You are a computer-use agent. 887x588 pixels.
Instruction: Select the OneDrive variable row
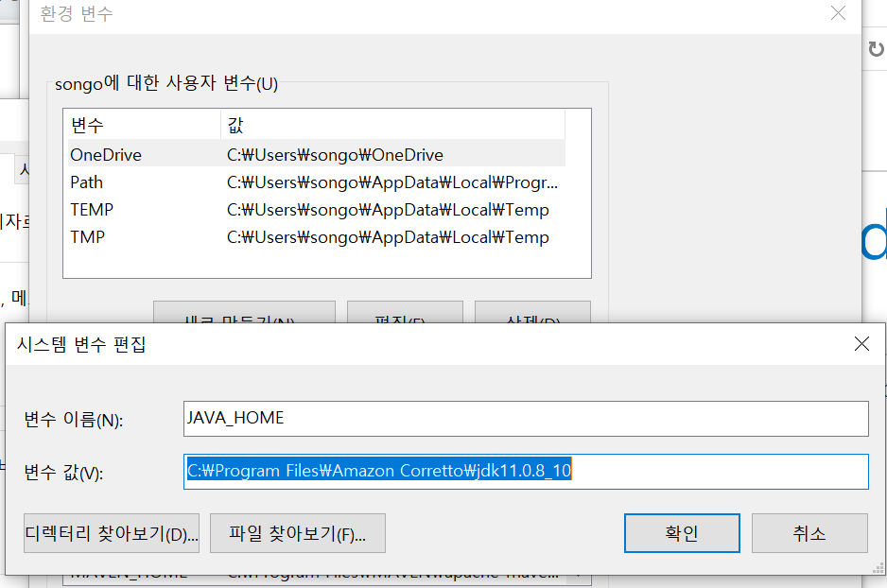(x=317, y=154)
